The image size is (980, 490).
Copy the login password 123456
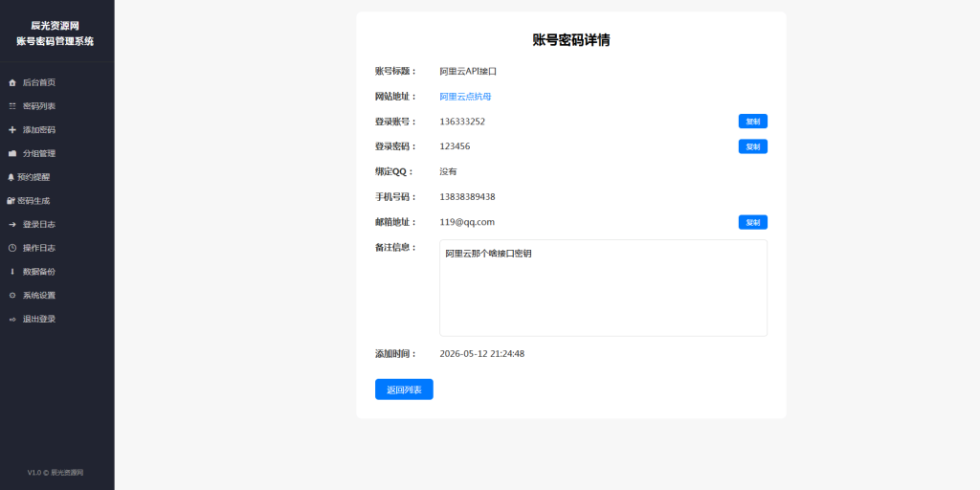tap(752, 146)
